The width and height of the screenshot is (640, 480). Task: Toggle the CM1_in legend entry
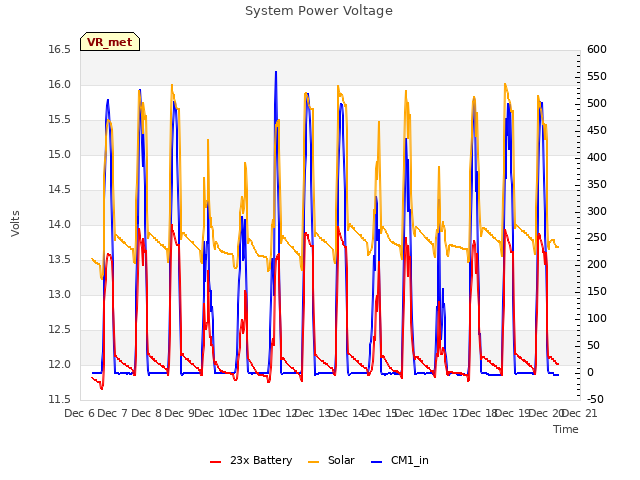[x=400, y=460]
